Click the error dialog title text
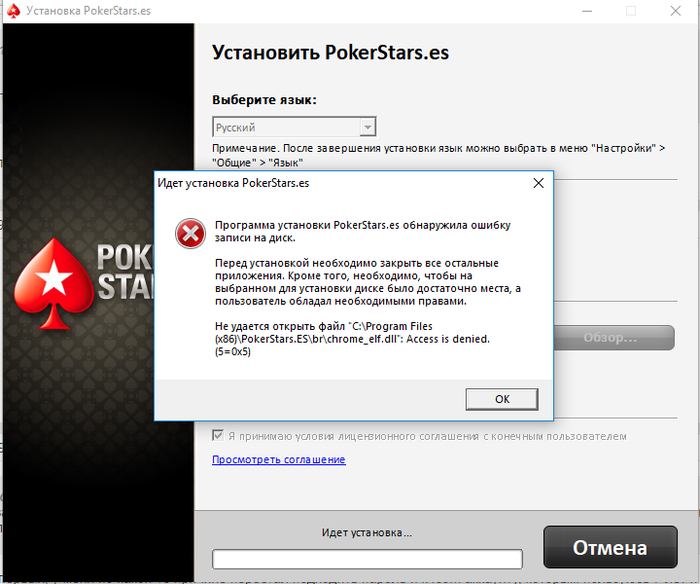The height and width of the screenshot is (584, 700). (x=233, y=183)
